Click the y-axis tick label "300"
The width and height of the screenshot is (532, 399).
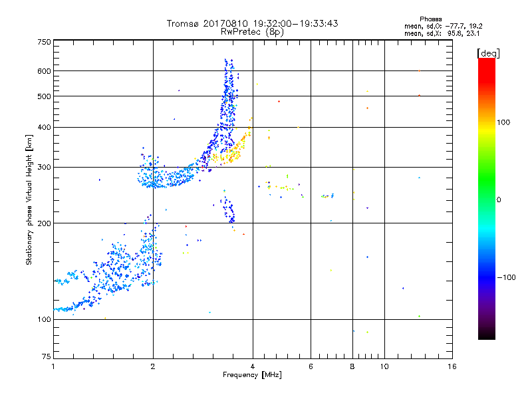click(45, 168)
